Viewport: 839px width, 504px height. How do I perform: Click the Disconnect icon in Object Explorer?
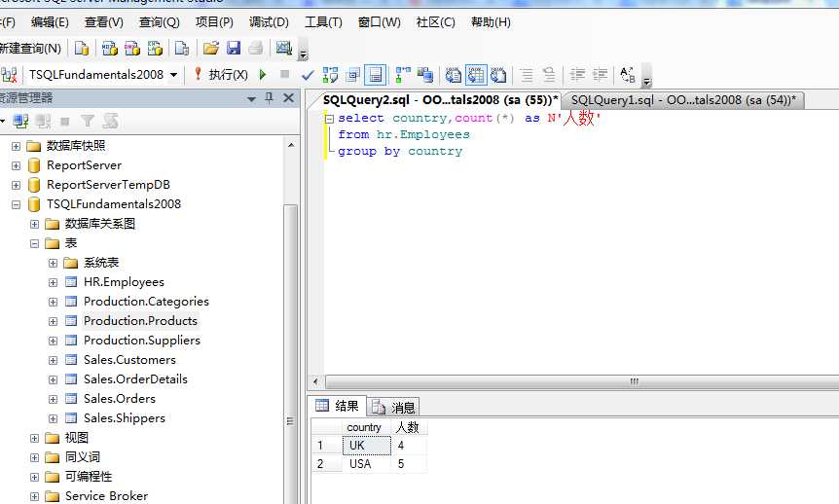click(x=43, y=122)
